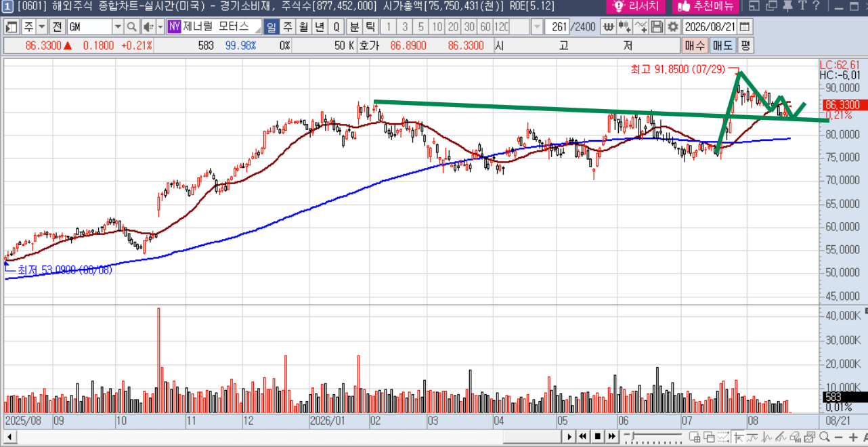Switch to the 년 (yearly) period
The image size is (868, 447).
click(x=320, y=27)
